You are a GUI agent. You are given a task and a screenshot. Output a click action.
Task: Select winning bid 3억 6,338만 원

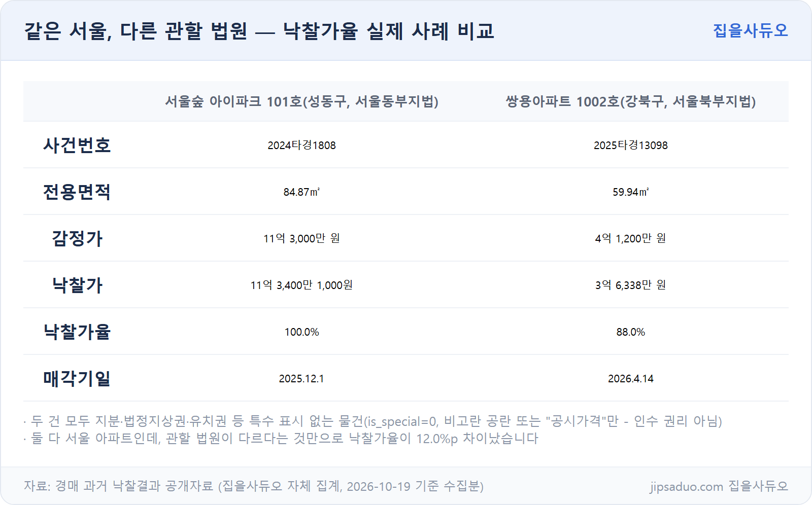point(631,285)
